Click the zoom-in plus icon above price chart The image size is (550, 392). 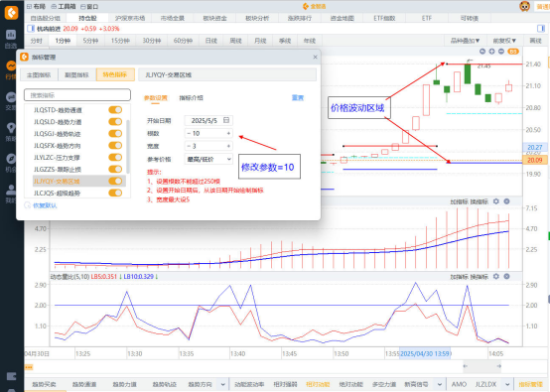click(x=491, y=52)
